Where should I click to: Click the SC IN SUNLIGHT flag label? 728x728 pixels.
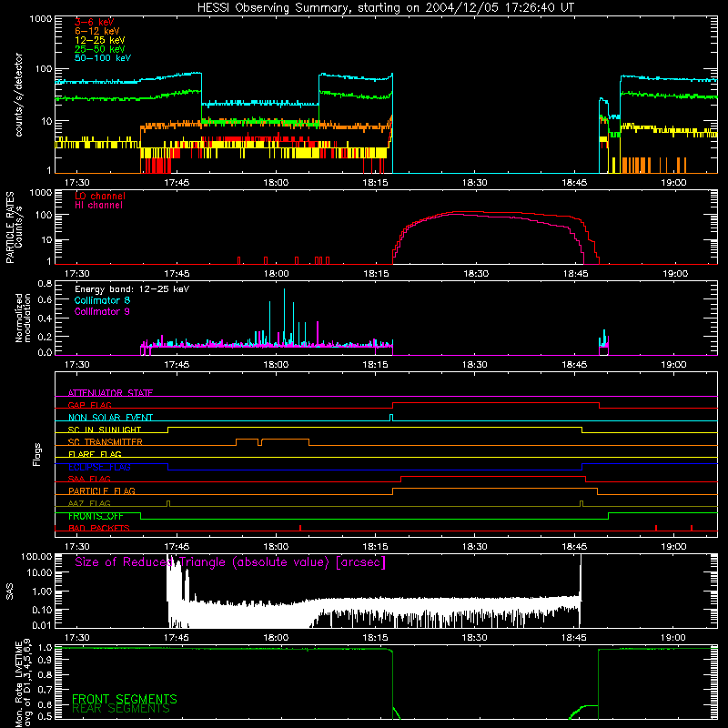tap(105, 430)
